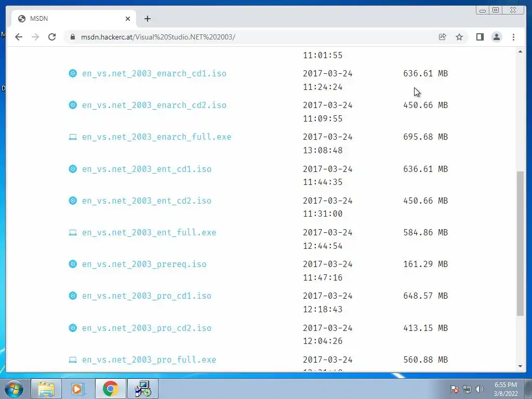Click the vertical scrollbar thumb
The height and width of the screenshot is (399, 532).
[520, 244]
